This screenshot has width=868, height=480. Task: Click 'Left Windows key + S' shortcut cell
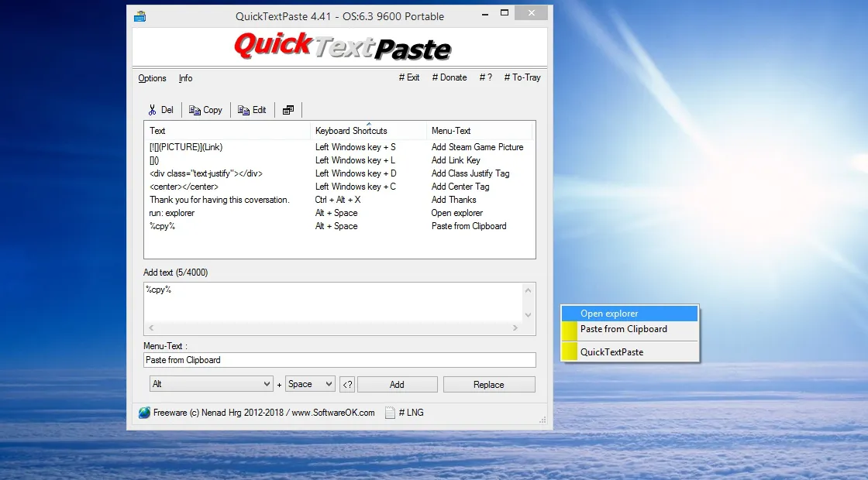click(356, 147)
